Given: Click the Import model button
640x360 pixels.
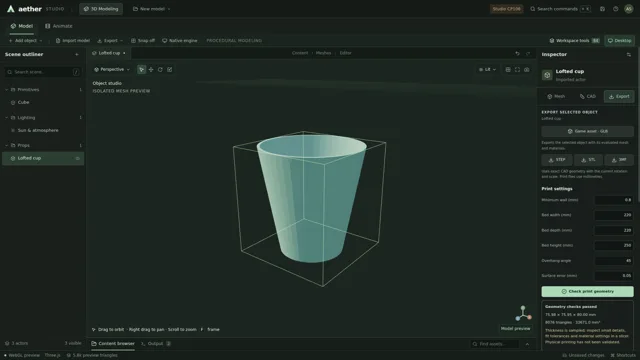Looking at the screenshot, I should (73, 40).
